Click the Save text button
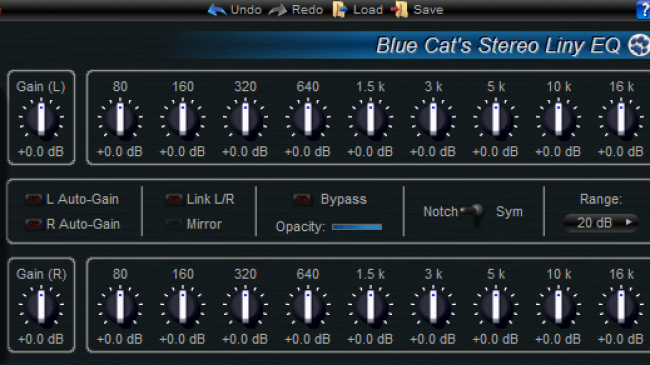The image size is (650, 365). pyautogui.click(x=428, y=10)
